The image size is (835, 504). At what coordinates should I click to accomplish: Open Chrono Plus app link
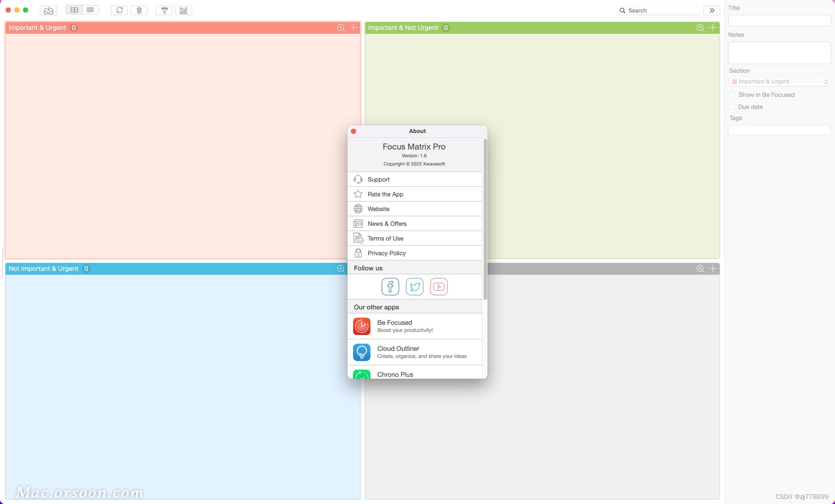(x=415, y=372)
